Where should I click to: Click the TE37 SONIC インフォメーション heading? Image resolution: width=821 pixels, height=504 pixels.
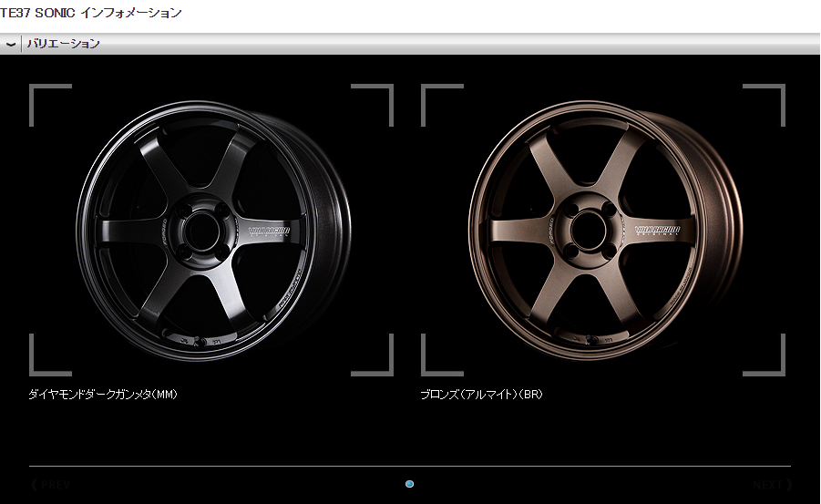click(90, 13)
